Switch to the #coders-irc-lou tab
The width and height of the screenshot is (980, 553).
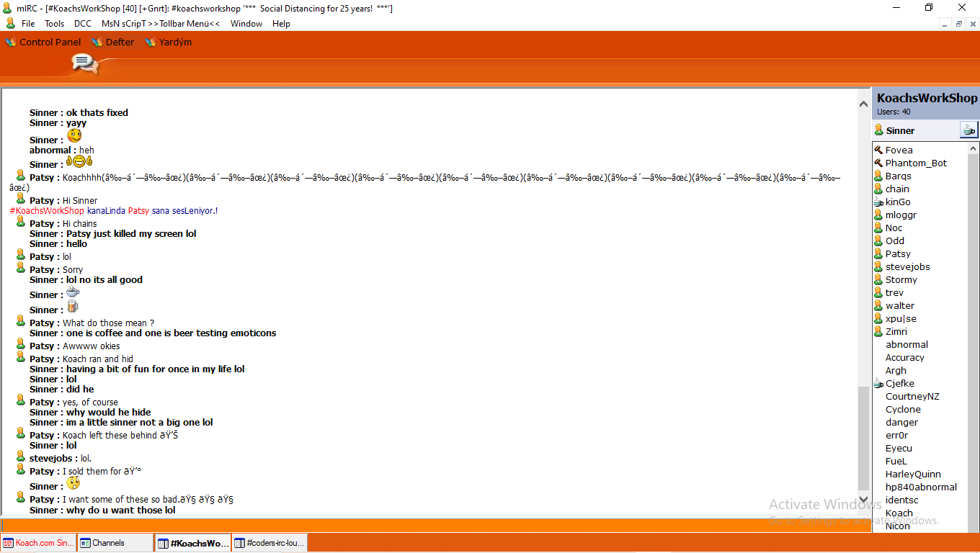(x=270, y=543)
